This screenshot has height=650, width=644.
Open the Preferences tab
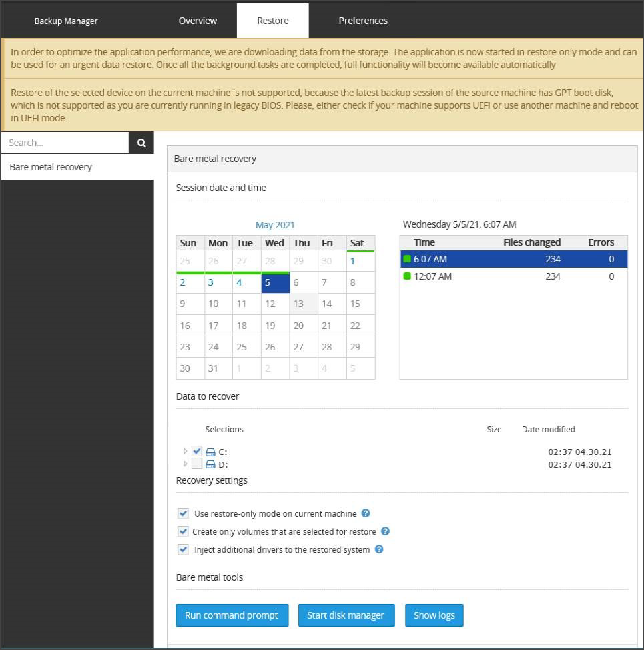tap(363, 21)
